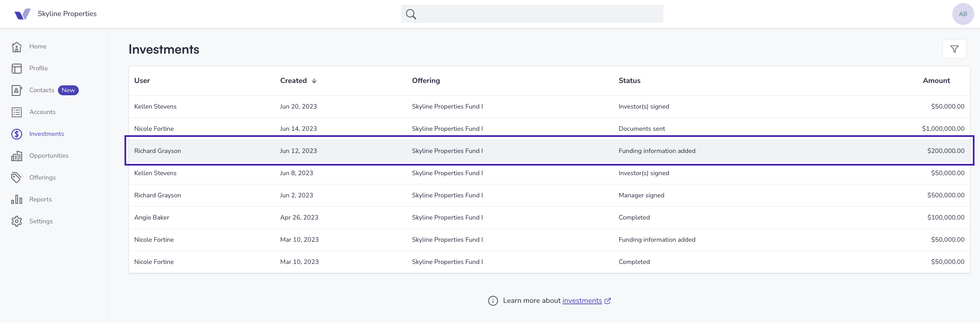Sort by the Created column header
980x323 pixels.
tap(293, 81)
